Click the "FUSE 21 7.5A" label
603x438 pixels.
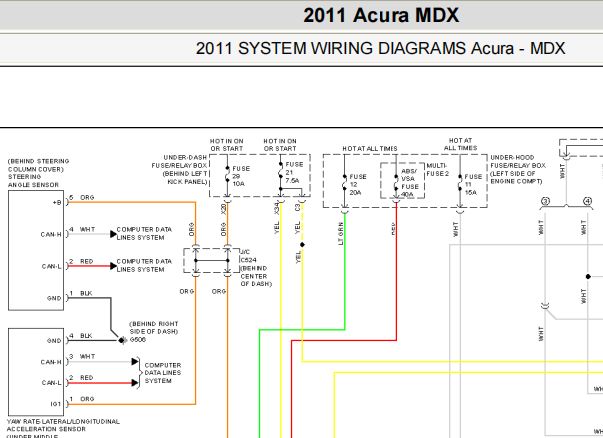pyautogui.click(x=294, y=172)
